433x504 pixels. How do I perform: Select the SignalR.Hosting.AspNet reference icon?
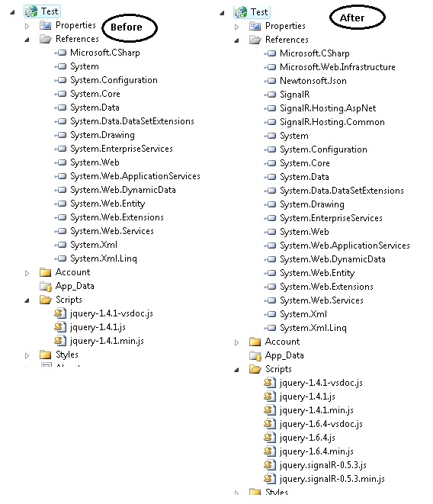pos(270,108)
